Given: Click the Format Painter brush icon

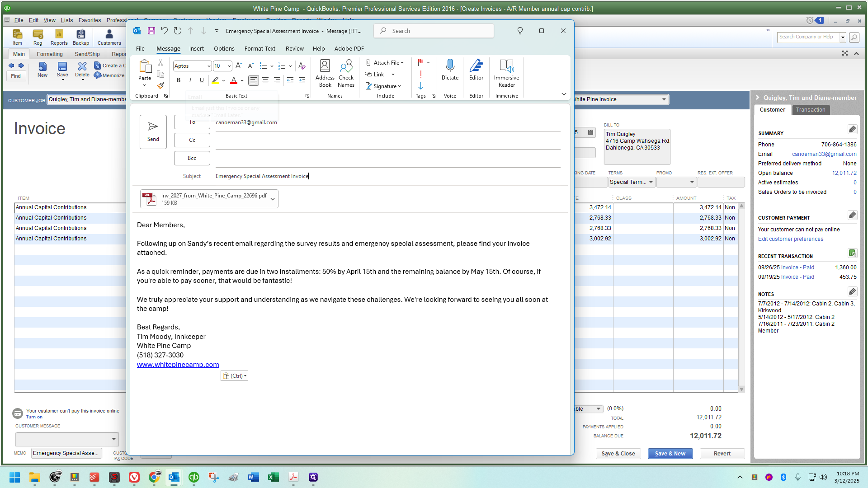Looking at the screenshot, I should click(x=160, y=85).
